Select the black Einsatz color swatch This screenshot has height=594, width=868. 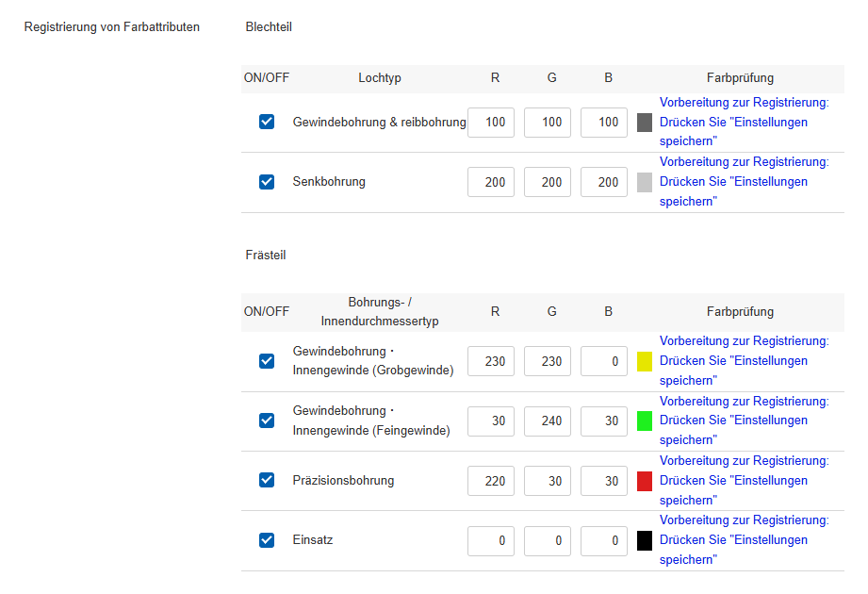click(645, 541)
